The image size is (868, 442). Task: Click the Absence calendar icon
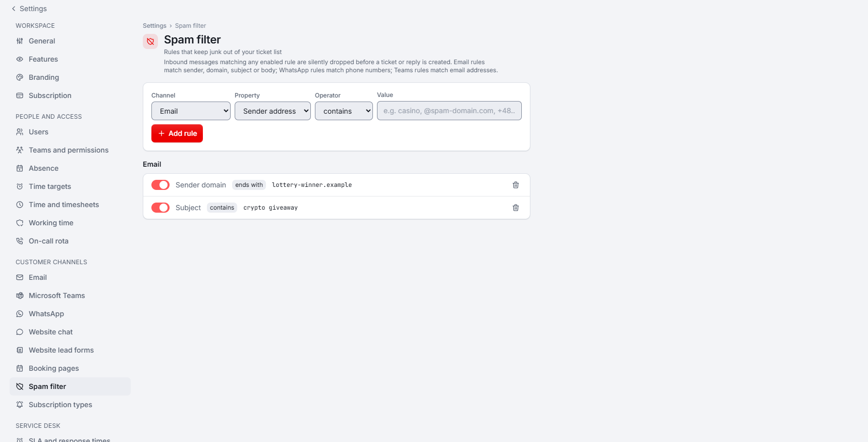tap(20, 168)
